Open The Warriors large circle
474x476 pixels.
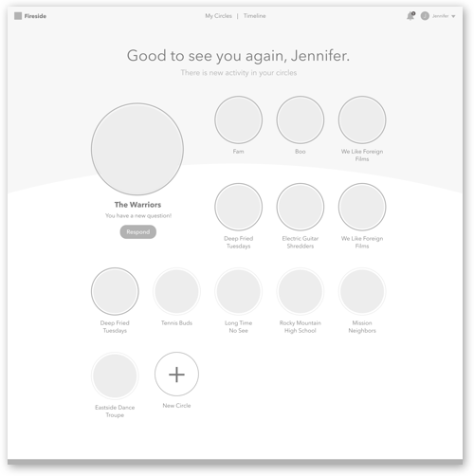coord(137,149)
